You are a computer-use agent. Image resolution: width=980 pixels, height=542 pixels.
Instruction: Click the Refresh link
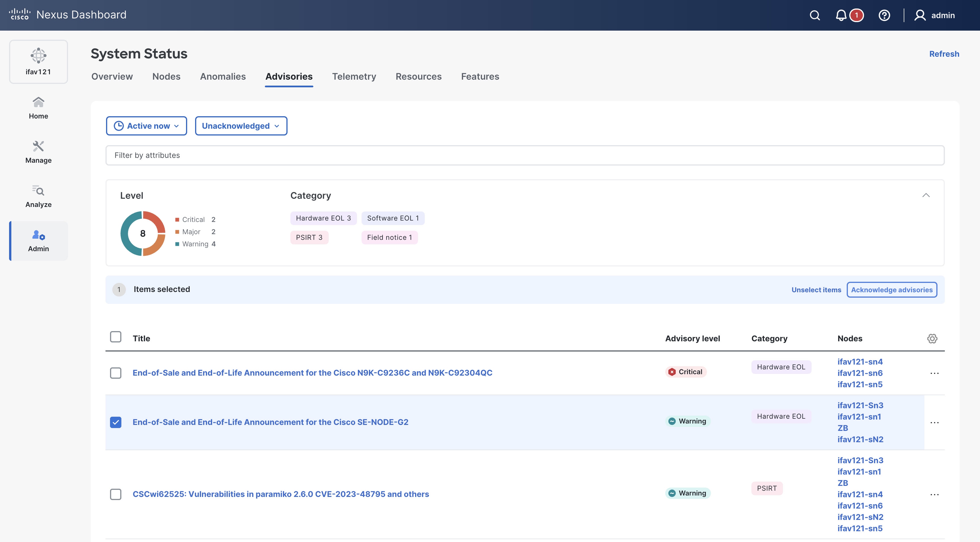point(944,54)
